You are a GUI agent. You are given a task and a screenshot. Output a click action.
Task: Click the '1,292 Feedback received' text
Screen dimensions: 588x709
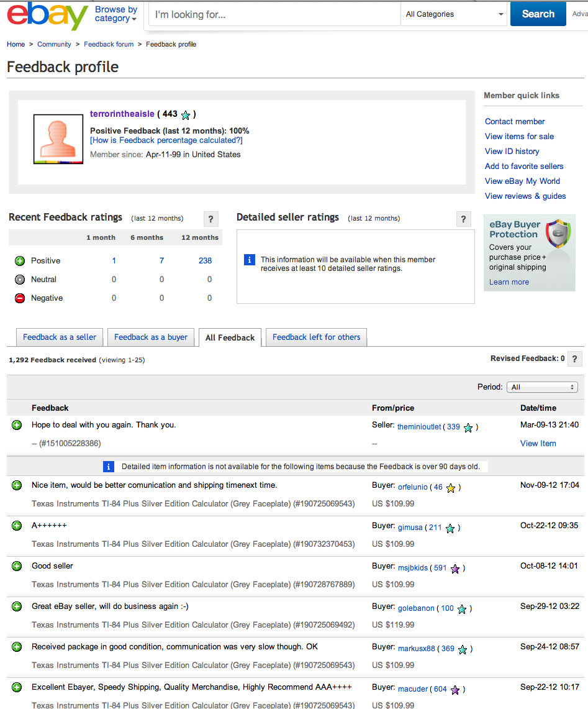click(52, 360)
